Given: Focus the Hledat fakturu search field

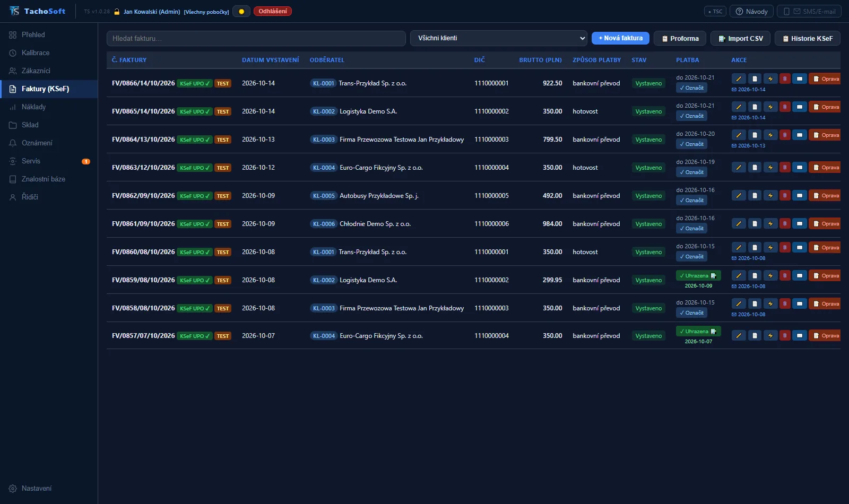Looking at the screenshot, I should point(256,38).
